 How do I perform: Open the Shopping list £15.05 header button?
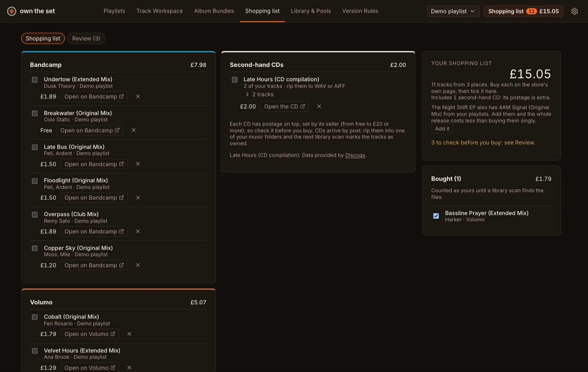click(524, 11)
